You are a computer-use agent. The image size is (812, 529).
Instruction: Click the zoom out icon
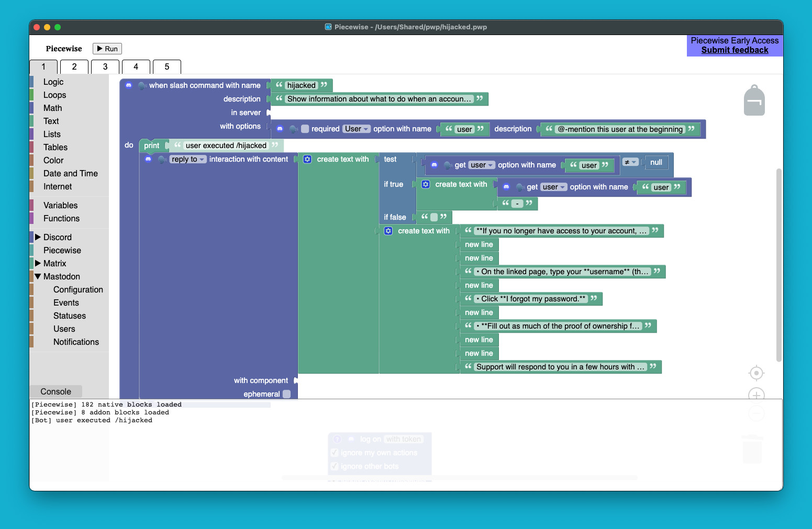(756, 413)
